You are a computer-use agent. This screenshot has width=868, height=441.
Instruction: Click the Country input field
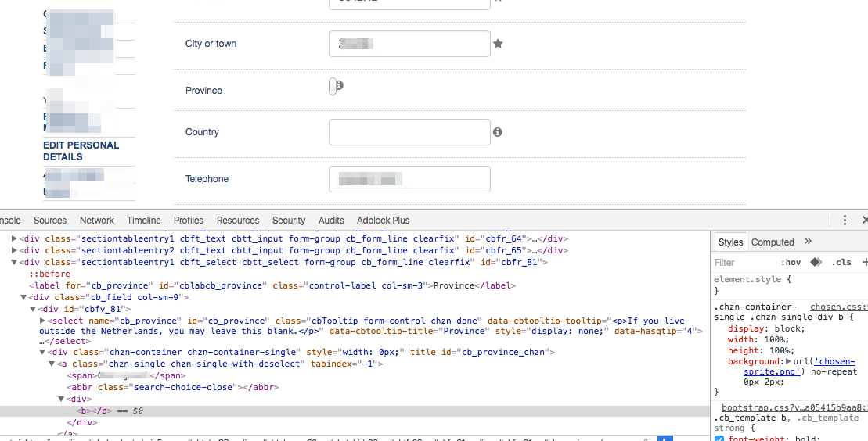click(x=409, y=132)
